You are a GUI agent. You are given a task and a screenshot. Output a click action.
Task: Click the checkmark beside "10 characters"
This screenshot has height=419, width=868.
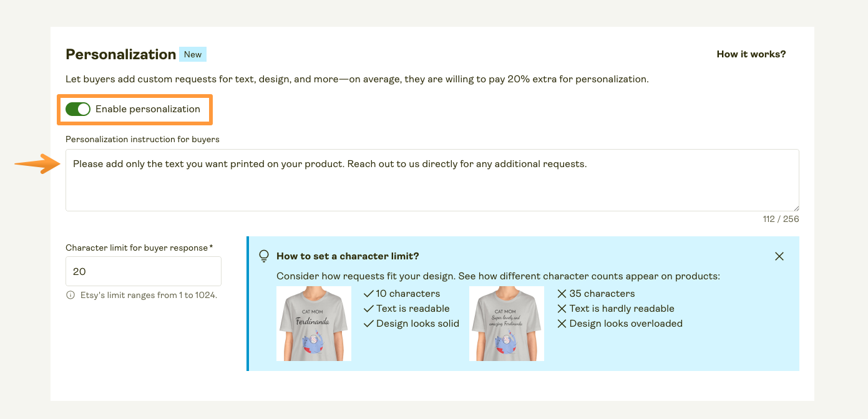click(x=368, y=293)
